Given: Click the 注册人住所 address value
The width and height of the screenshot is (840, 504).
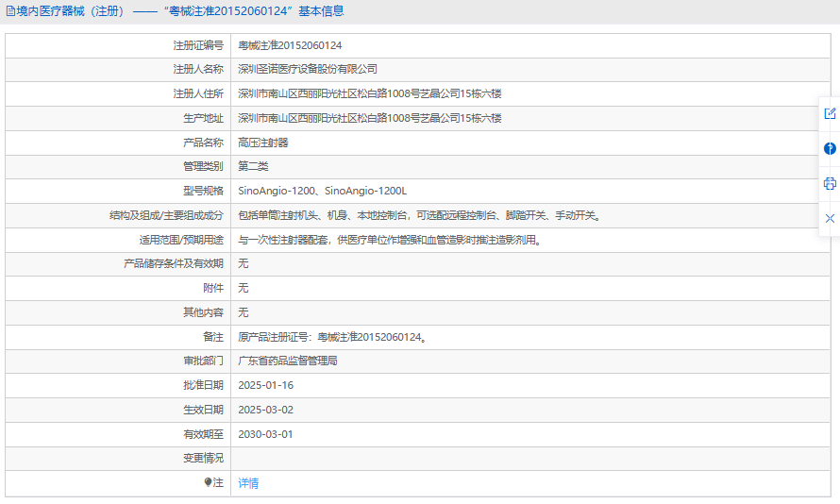Looking at the screenshot, I should tap(370, 93).
